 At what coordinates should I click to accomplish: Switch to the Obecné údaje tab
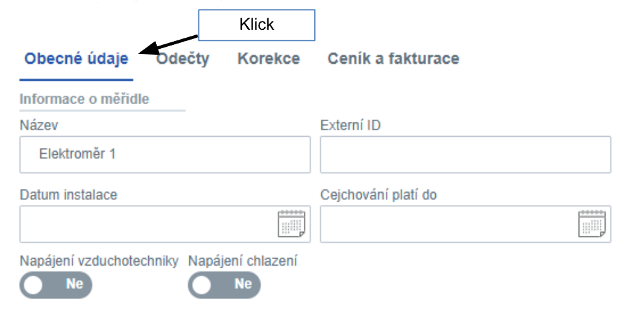(x=76, y=59)
